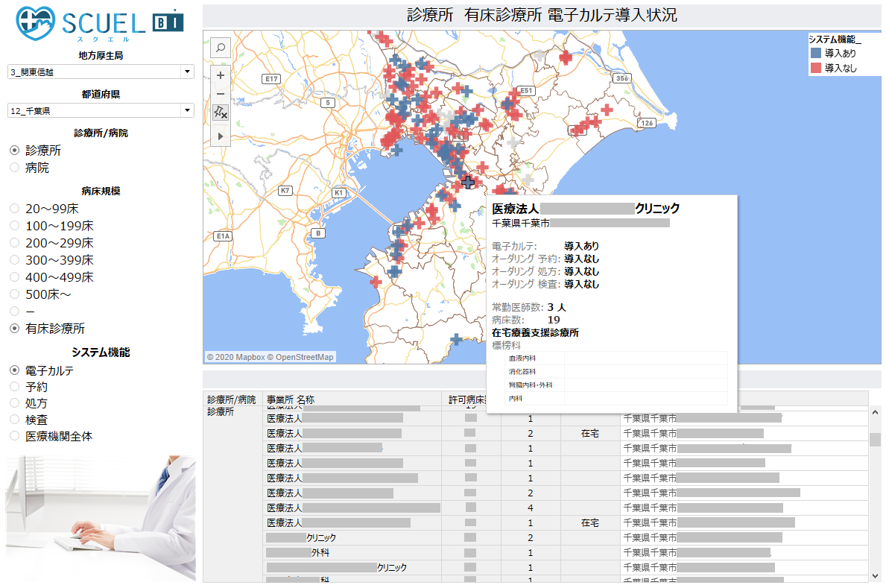Click the blue 導入あり legend swatch
Image resolution: width=886 pixels, height=588 pixels.
[816, 54]
